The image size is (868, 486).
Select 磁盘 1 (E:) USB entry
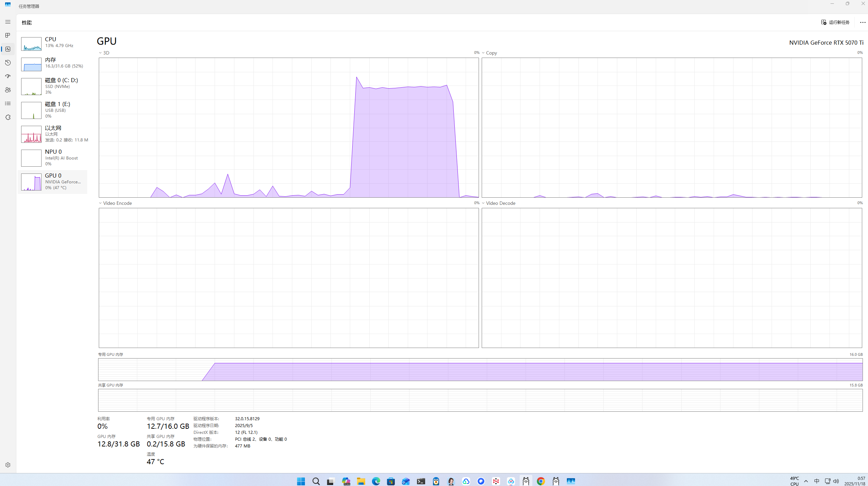[x=52, y=110]
